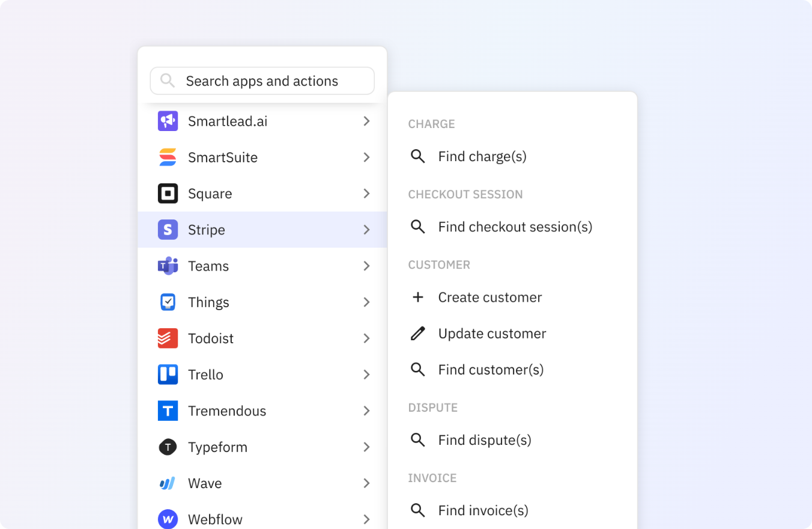Screen dimensions: 812x529
Task: Click the magnifier icon in search box
Action: (x=168, y=81)
